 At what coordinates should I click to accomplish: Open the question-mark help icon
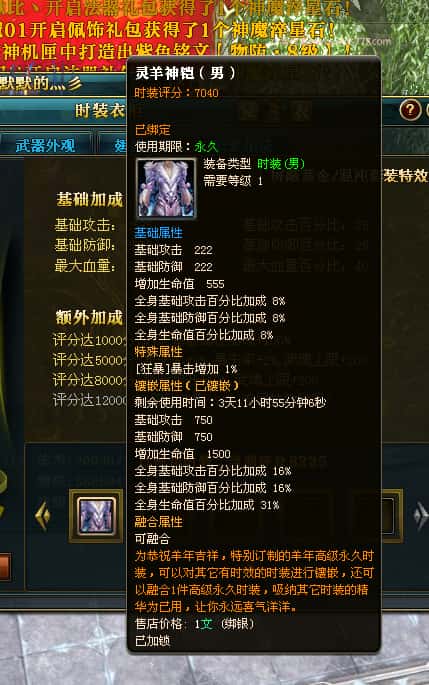point(410,110)
